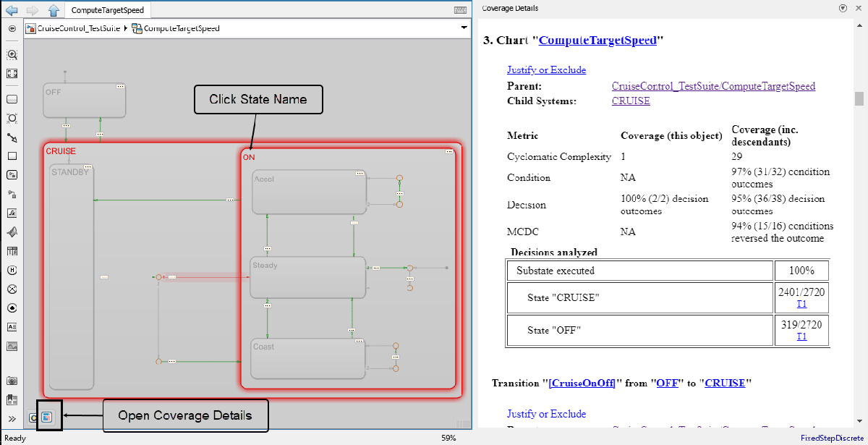Click T1 link under 319/2720
This screenshot has width=868, height=445.
coord(801,336)
